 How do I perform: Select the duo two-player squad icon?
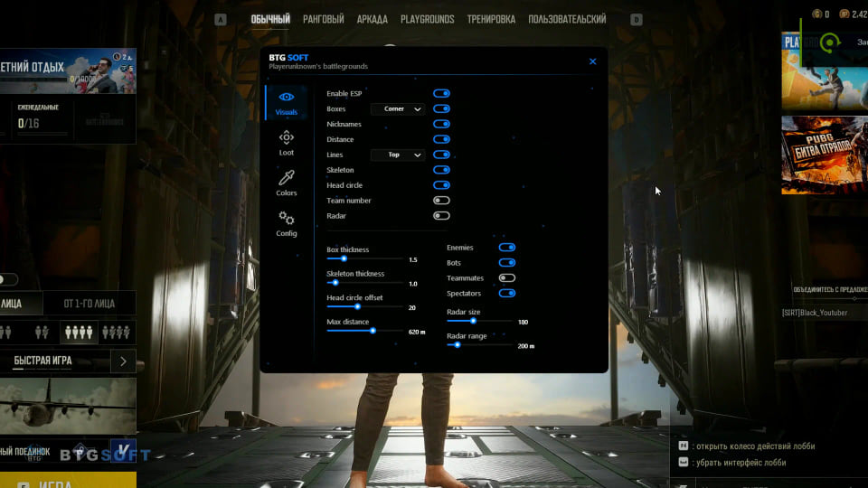point(42,332)
